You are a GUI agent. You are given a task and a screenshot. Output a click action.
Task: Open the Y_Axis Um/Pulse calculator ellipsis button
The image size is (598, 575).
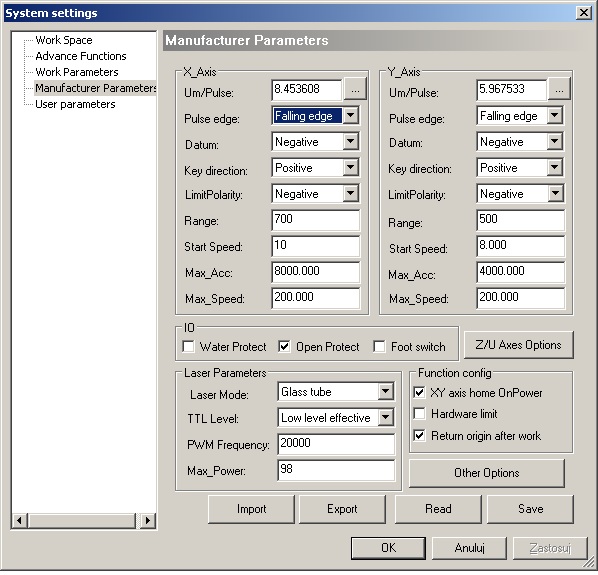tap(559, 89)
